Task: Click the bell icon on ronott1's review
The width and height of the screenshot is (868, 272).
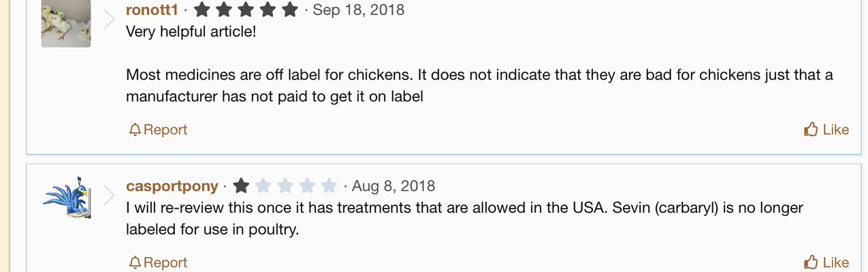Action: click(x=135, y=129)
